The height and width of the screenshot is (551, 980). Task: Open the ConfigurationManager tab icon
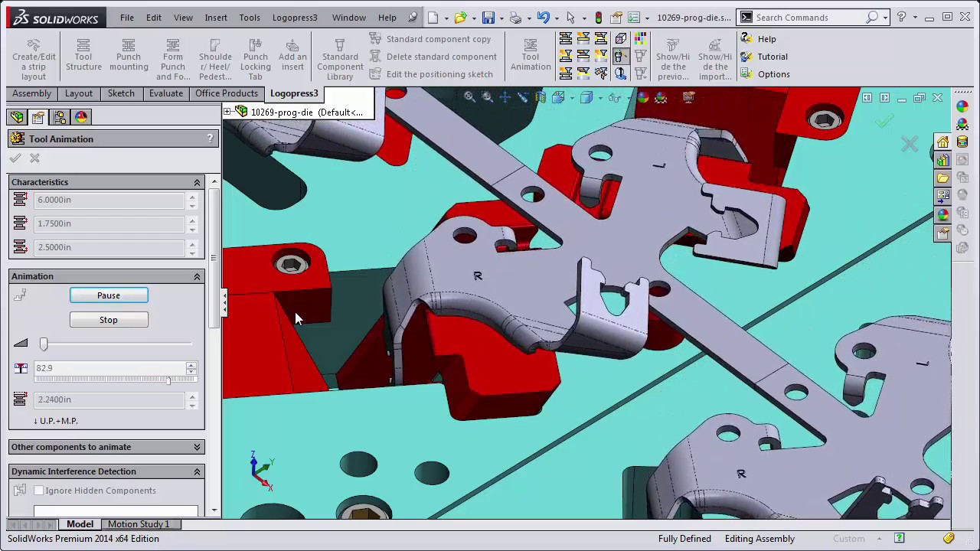pyautogui.click(x=60, y=117)
